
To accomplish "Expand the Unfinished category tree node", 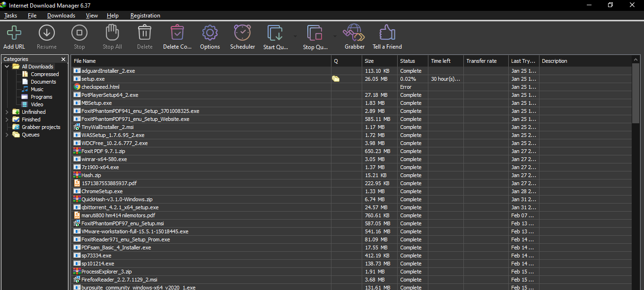I will (7, 112).
